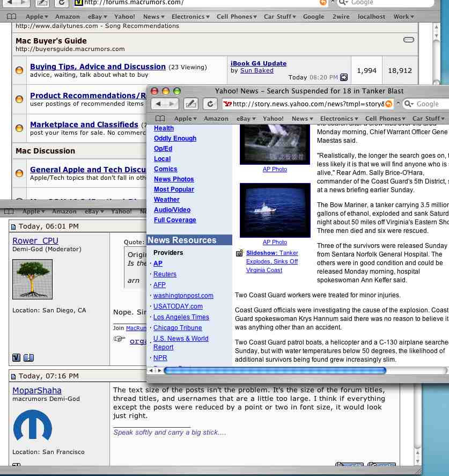Open the bookmarks book icon in MacRumors window
449x476 pixels.
tap(11, 17)
